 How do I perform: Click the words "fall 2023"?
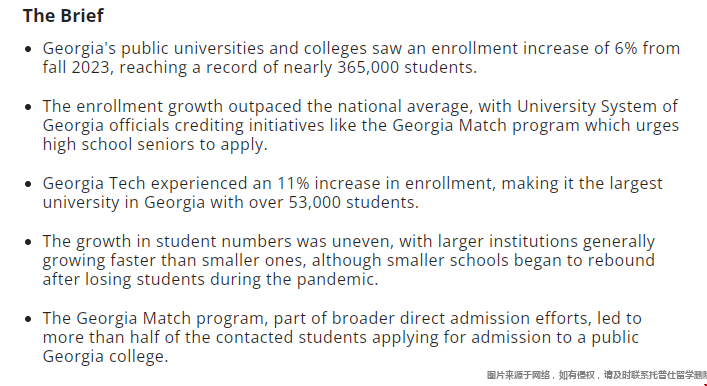coord(77,68)
